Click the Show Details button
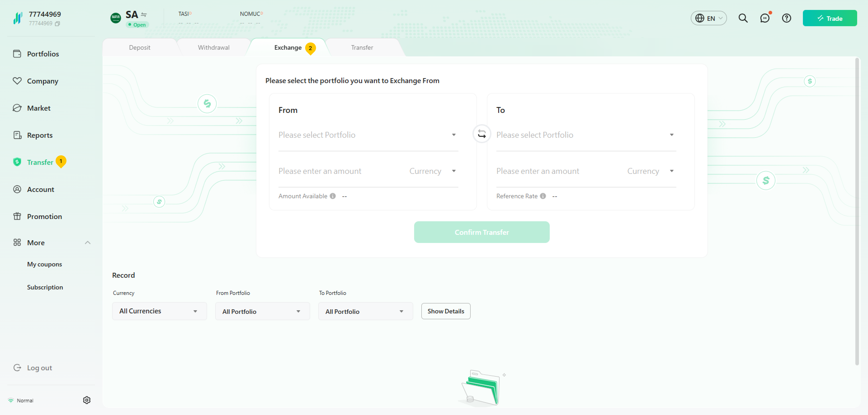Image resolution: width=868 pixels, height=415 pixels. 446,311
